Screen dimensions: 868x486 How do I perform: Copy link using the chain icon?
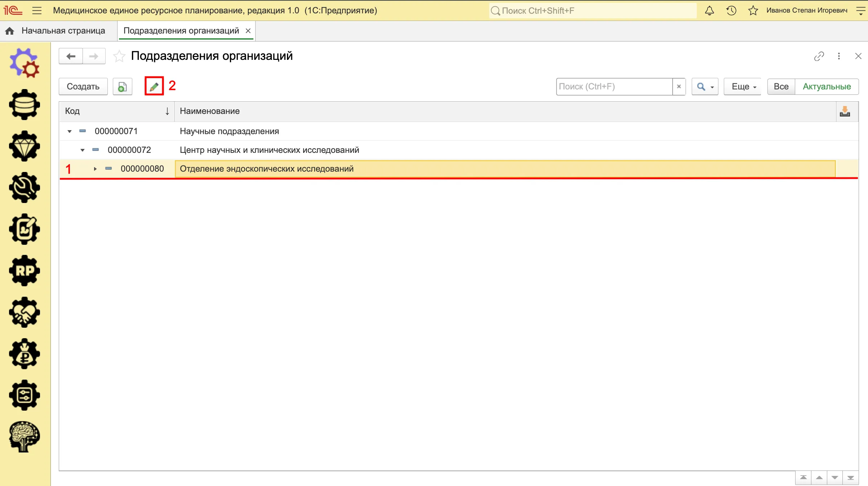819,56
